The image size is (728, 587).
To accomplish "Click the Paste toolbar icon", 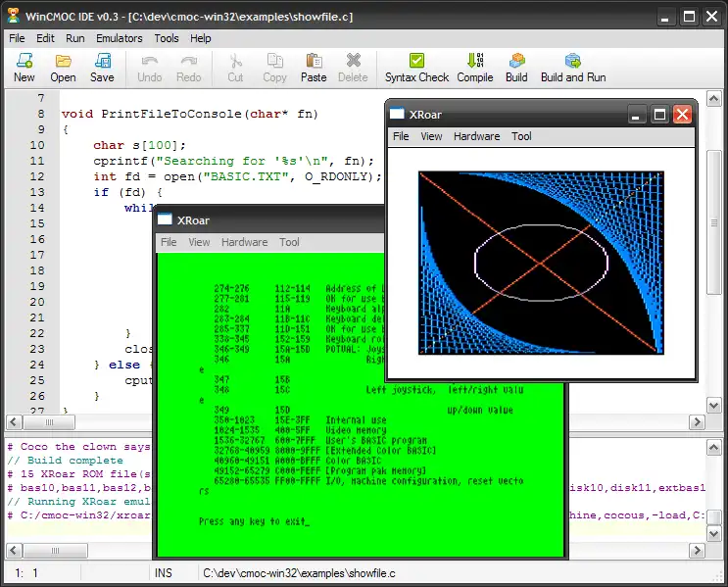I will [x=314, y=67].
